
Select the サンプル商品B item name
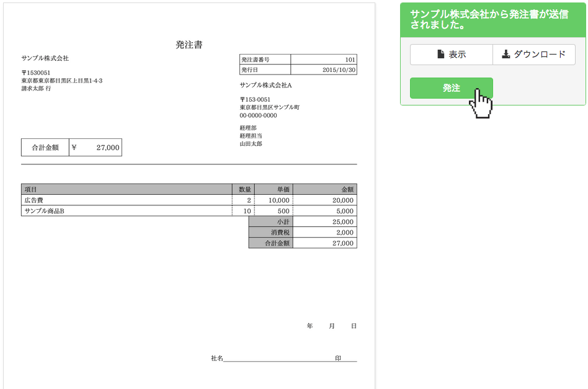click(x=44, y=211)
